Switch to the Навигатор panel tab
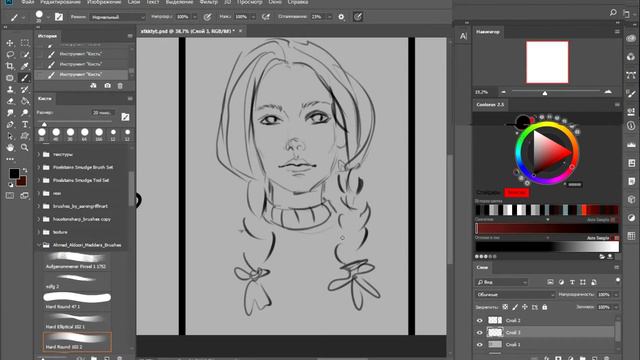The height and width of the screenshot is (360, 640). click(488, 31)
